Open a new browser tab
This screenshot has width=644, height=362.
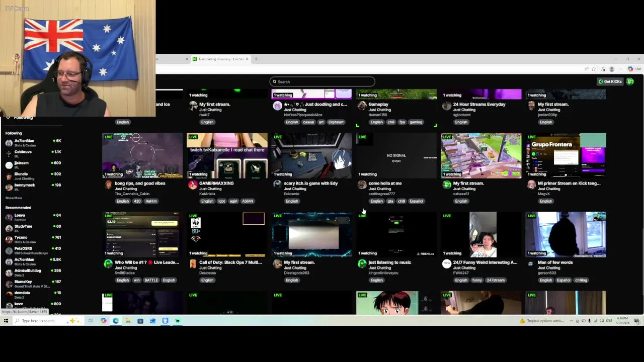[x=256, y=59]
